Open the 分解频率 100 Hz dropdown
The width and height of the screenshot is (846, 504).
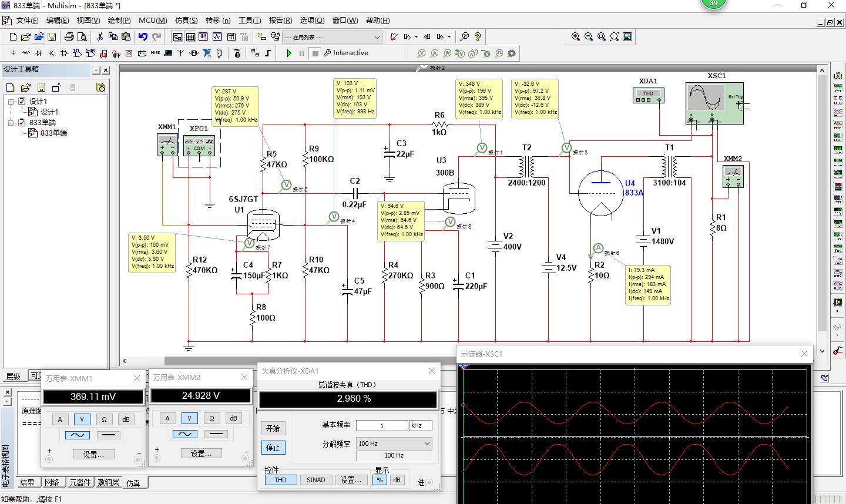point(394,443)
